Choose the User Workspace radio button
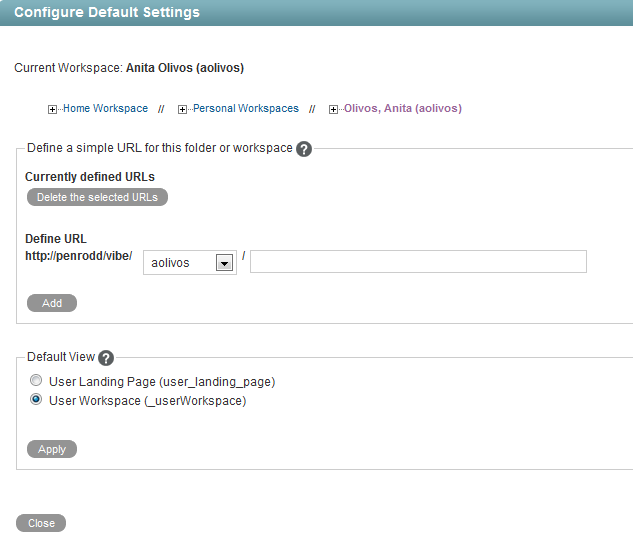633x542 pixels. pyautogui.click(x=36, y=401)
